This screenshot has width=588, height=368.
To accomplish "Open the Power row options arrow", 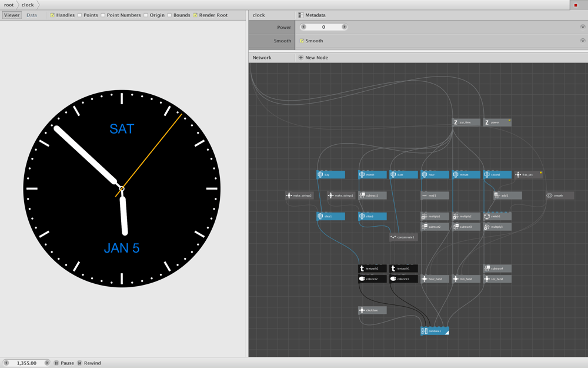I will tap(582, 27).
